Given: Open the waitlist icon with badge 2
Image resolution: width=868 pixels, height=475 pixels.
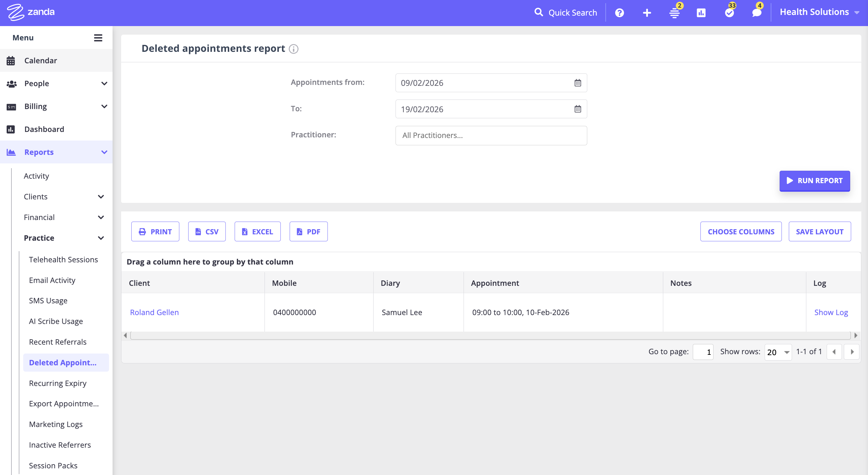Looking at the screenshot, I should pyautogui.click(x=674, y=13).
